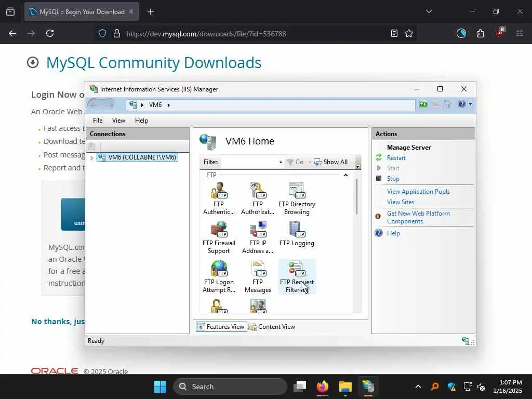This screenshot has height=399, width=532.
Task: Open Firefox application hamburger menu
Action: click(x=520, y=33)
